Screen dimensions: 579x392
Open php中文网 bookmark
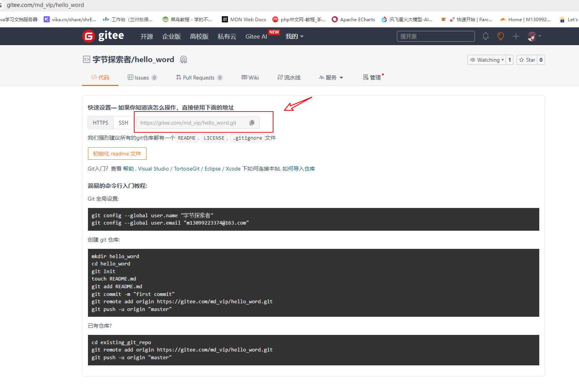[x=299, y=19]
